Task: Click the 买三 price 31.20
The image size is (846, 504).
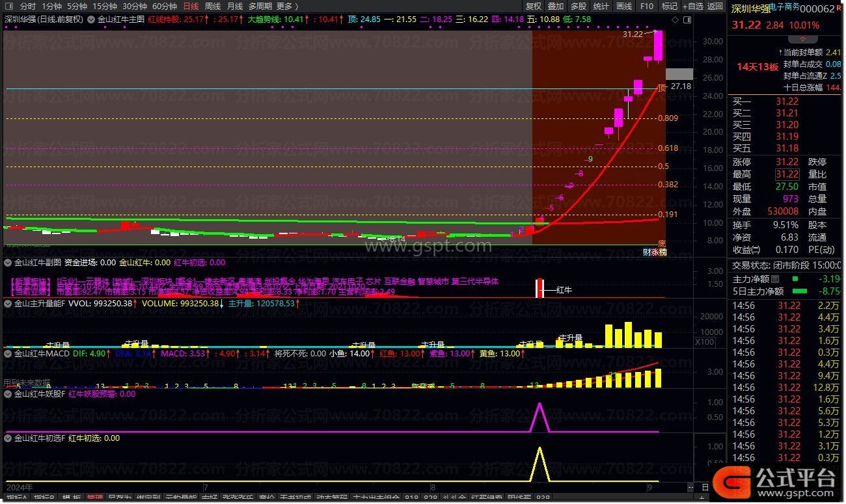Action: [787, 125]
